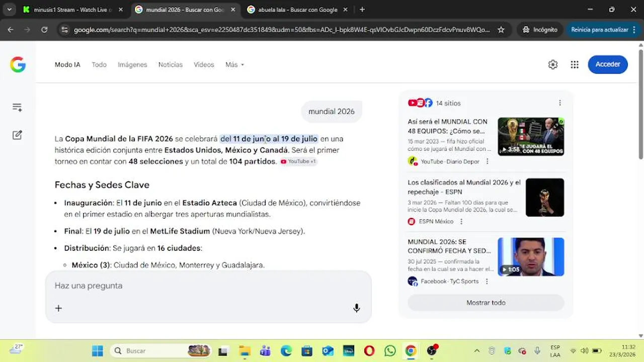644x362 pixels.
Task: Go back to previous page
Action: tap(11, 30)
